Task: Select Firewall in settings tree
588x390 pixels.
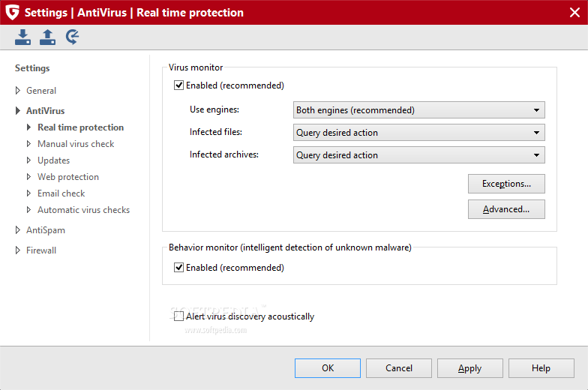Action: [x=41, y=250]
